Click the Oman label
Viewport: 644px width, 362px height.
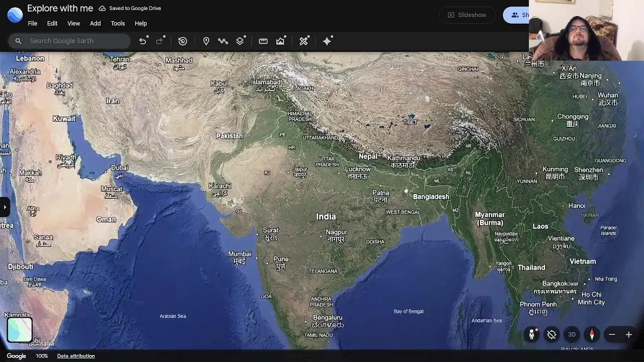[x=106, y=220]
